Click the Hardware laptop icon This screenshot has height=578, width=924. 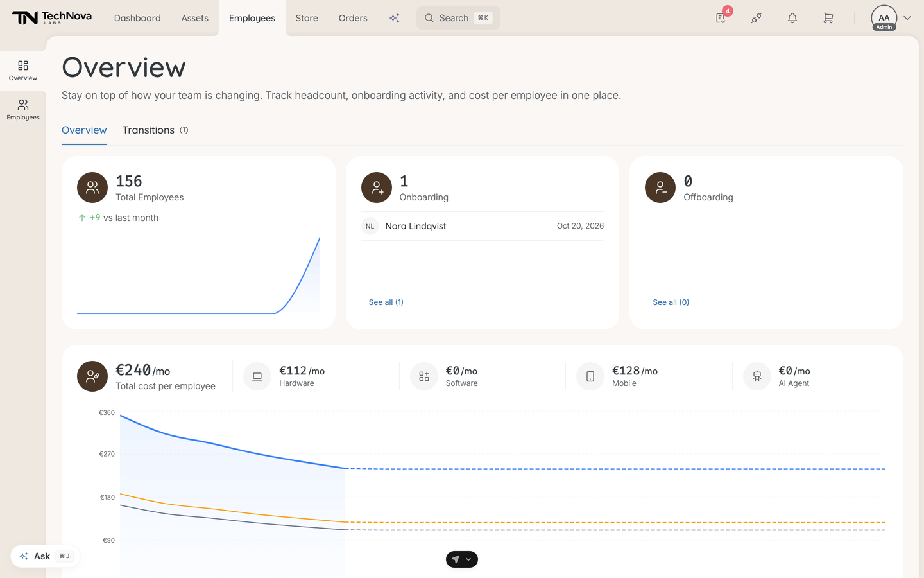point(257,376)
